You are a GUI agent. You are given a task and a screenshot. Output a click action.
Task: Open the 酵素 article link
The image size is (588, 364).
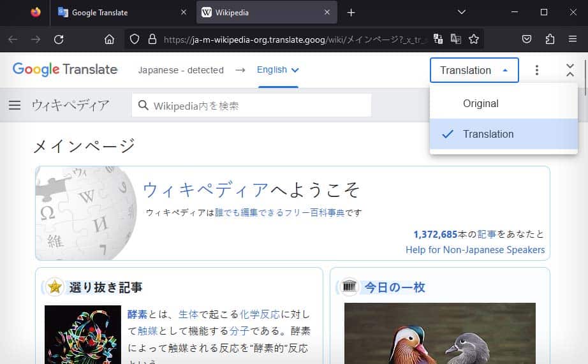pos(137,314)
